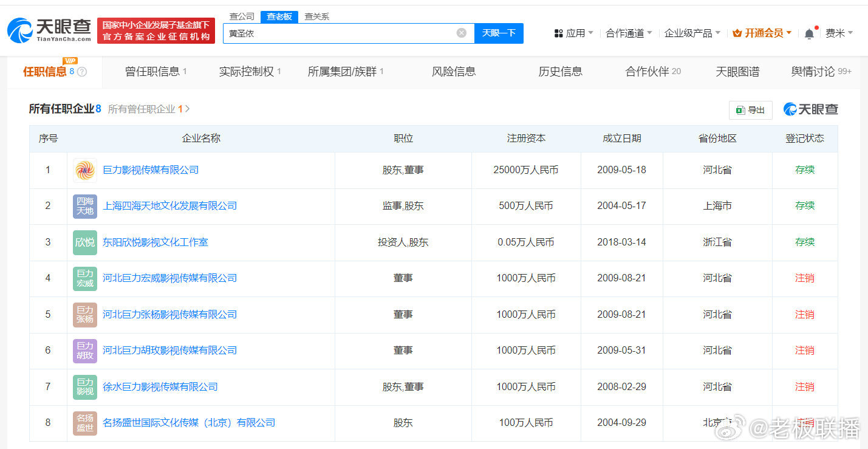The width and height of the screenshot is (868, 449).
Task: Open the 历史信息 tab
Action: coord(560,72)
